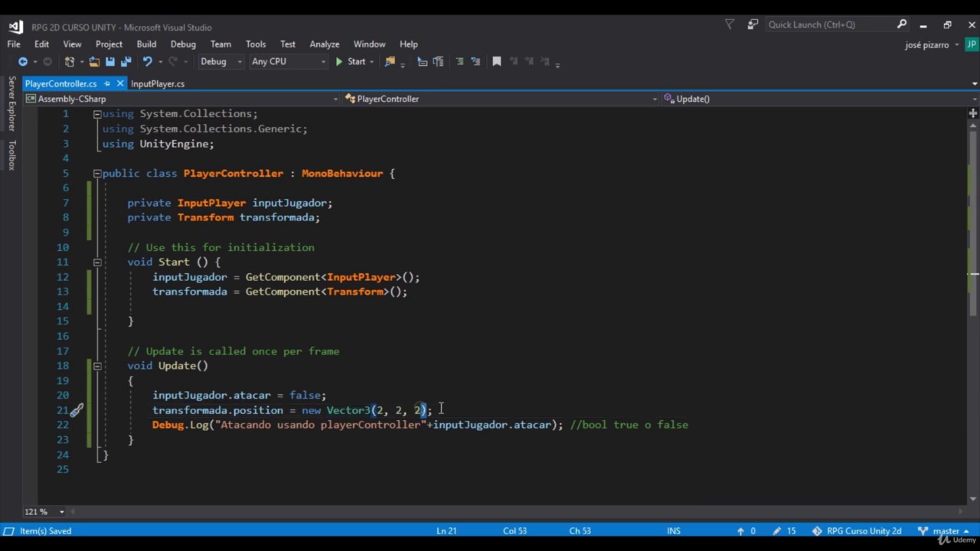Click the pending changes pencil showing 15
Screen dimensions: 980x551
786,530
